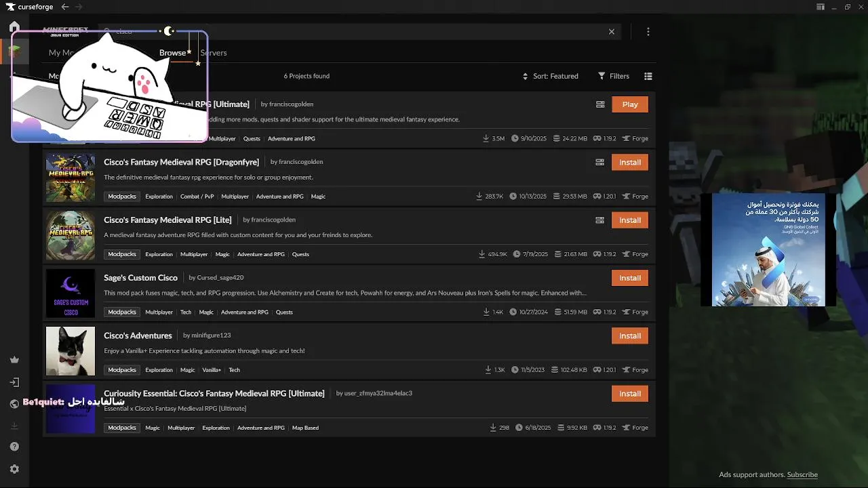
Task: Click the login icon in sidebar
Action: (x=14, y=382)
